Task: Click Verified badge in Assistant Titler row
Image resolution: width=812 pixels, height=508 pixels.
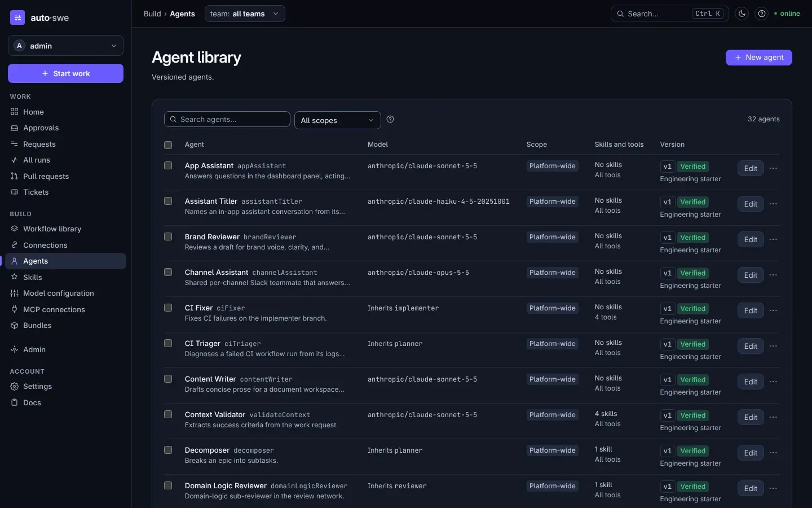Action: point(692,202)
